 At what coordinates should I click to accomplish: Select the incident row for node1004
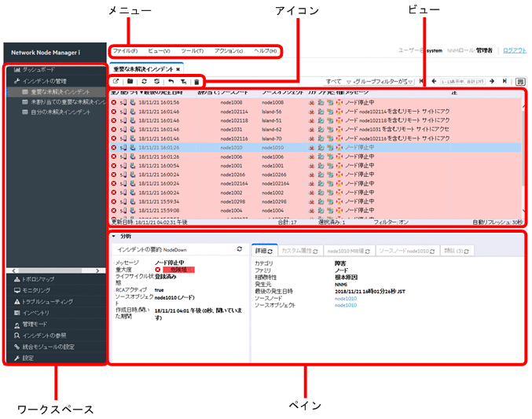(316, 211)
